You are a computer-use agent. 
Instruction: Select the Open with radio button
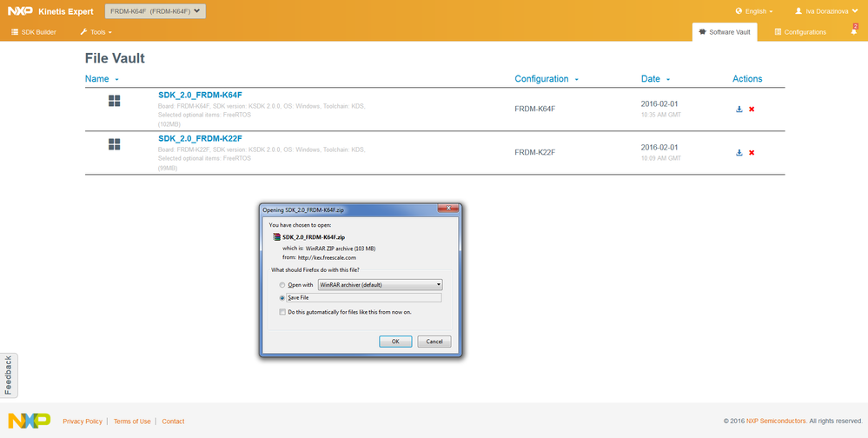(282, 285)
